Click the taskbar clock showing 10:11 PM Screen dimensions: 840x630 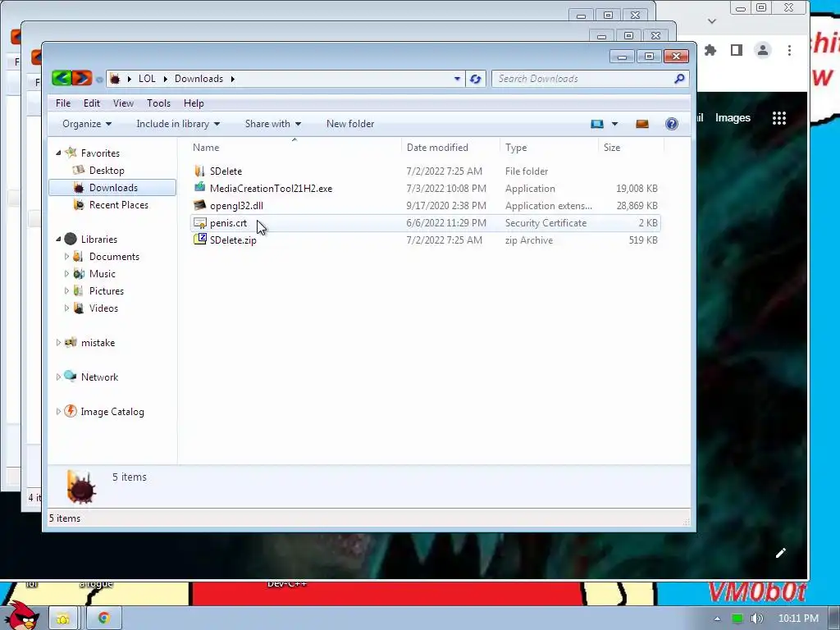point(798,619)
